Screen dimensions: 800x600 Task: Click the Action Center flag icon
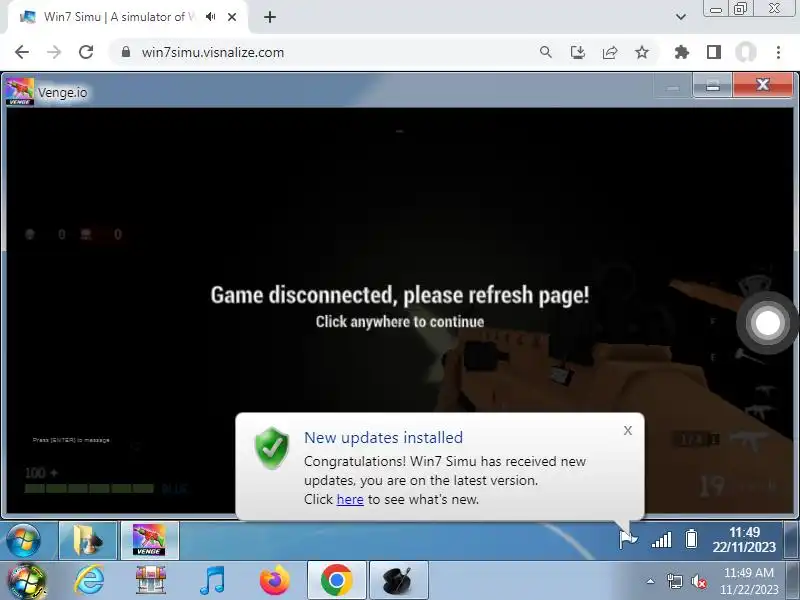point(628,539)
